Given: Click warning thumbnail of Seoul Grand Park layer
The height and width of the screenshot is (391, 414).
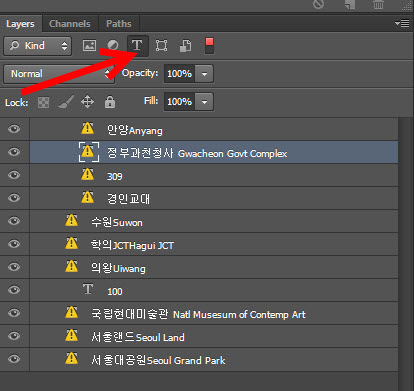Looking at the screenshot, I should (72, 358).
